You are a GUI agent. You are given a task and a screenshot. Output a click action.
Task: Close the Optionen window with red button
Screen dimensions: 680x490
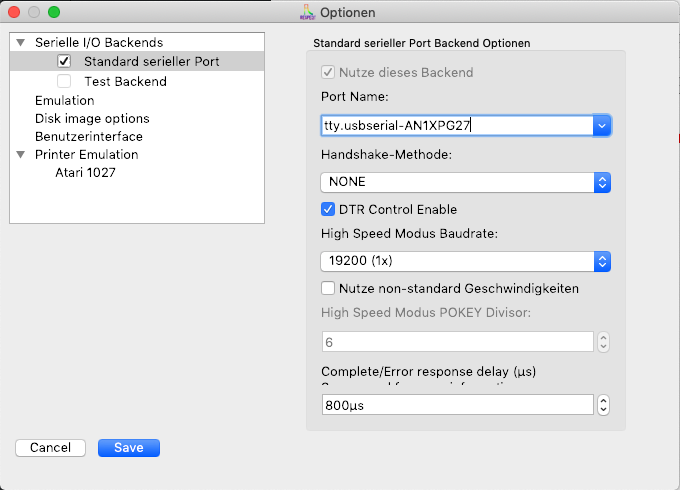(14, 12)
